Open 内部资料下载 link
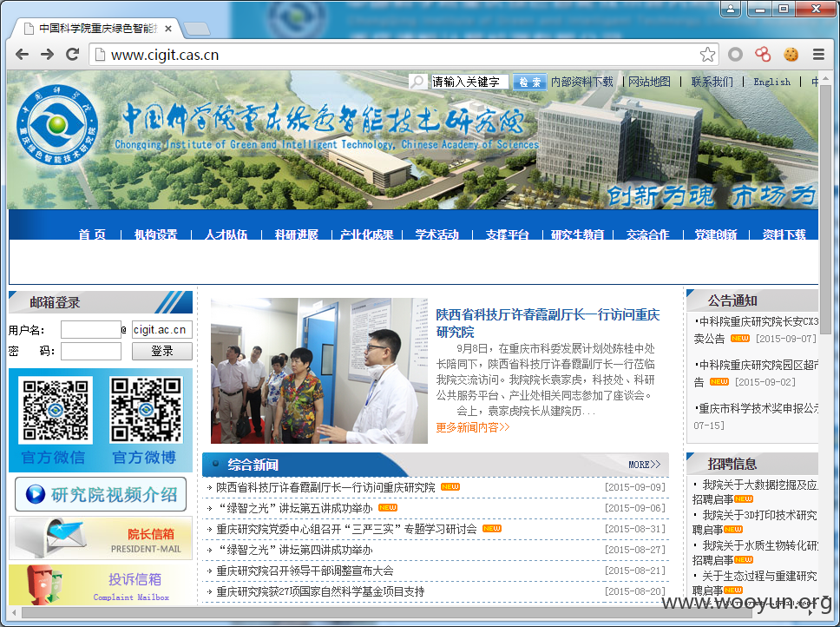Screen dimensions: 840x627 (581, 82)
